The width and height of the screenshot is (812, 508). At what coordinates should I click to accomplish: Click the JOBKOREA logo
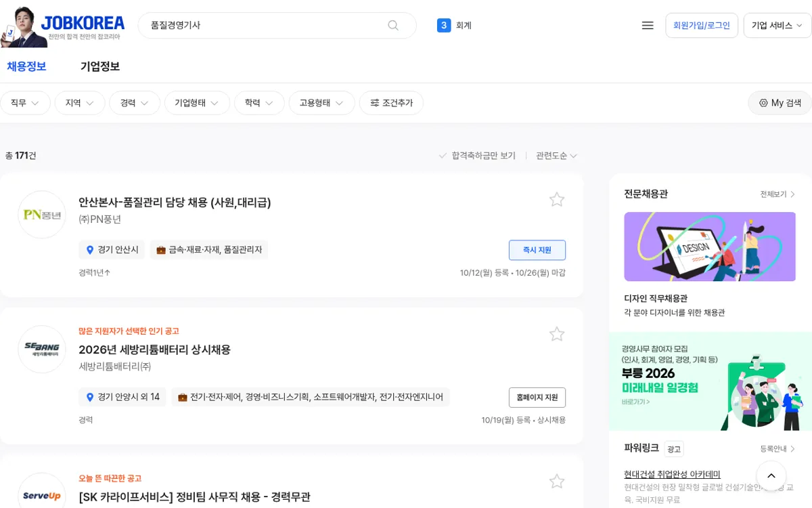coord(83,24)
